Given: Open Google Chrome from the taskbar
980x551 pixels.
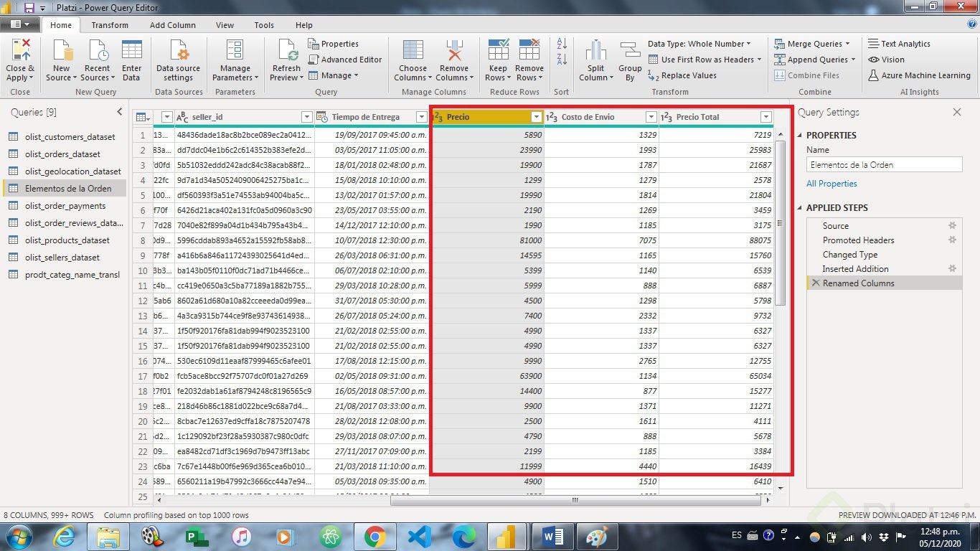Looking at the screenshot, I should (374, 537).
